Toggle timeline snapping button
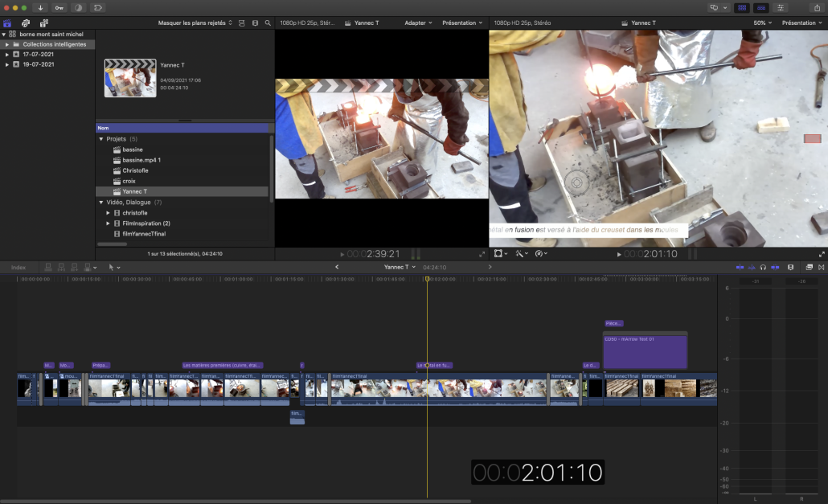The width and height of the screenshot is (828, 504). pos(775,268)
